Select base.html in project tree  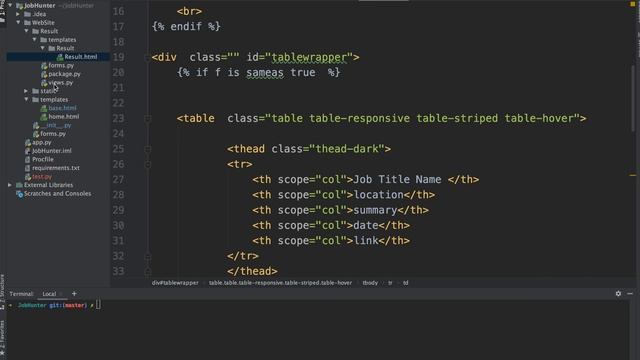(62, 108)
